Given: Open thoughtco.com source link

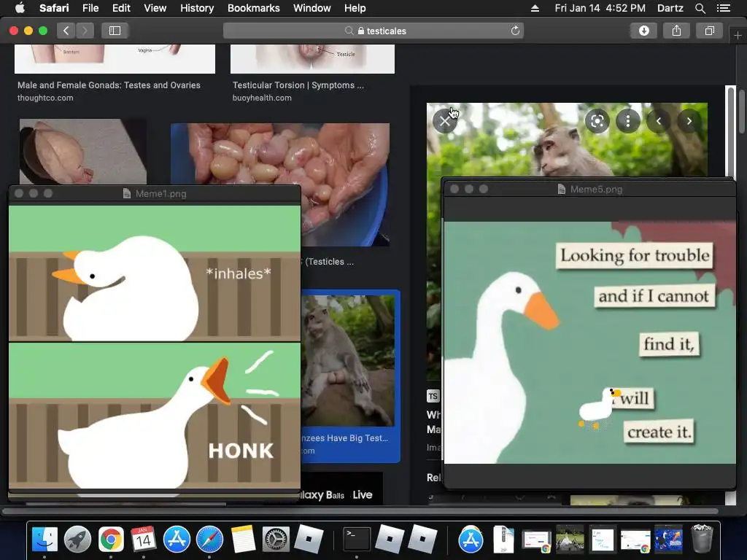Looking at the screenshot, I should click(x=45, y=98).
